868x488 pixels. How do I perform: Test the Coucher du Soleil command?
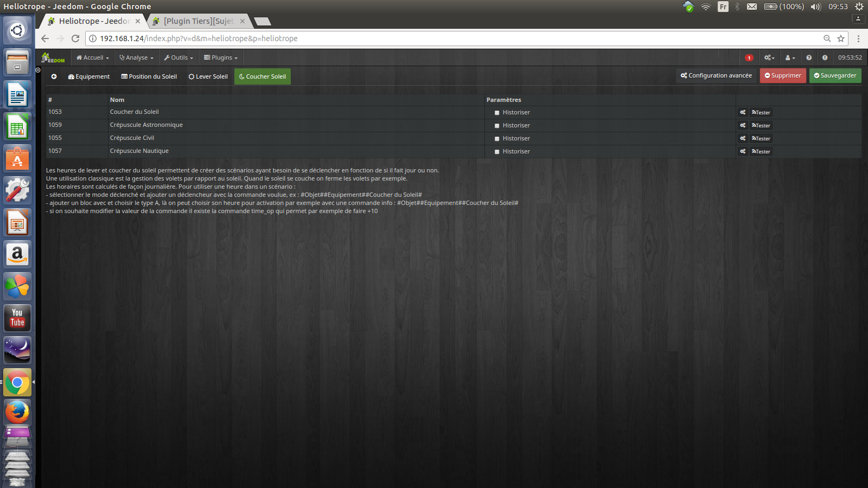pyautogui.click(x=761, y=112)
